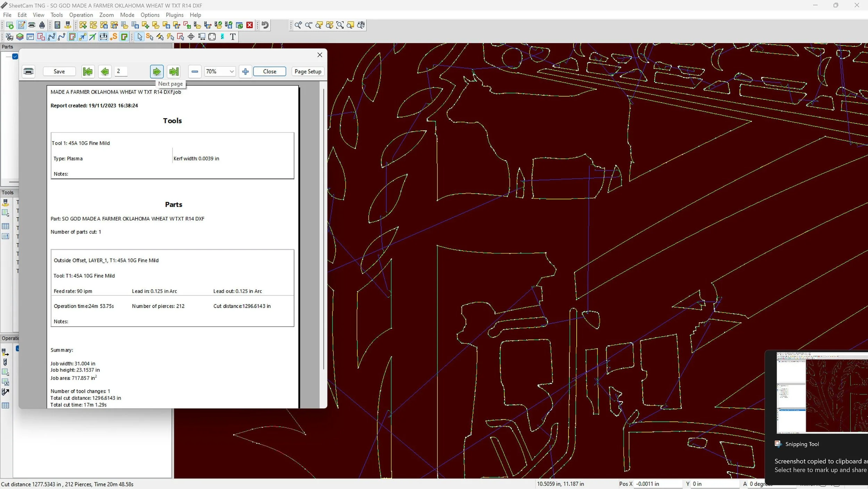Open the 70% zoom level dropdown
Image resolution: width=868 pixels, height=489 pixels.
pos(232,72)
